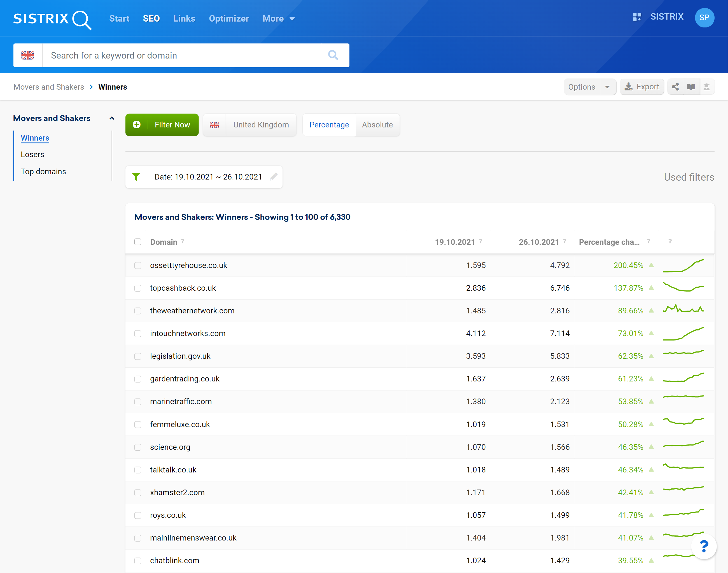The width and height of the screenshot is (728, 573).
Task: Click the Top domains link
Action: tap(44, 171)
